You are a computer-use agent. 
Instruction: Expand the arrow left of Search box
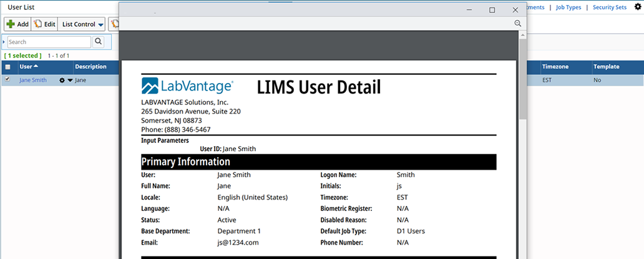(x=4, y=42)
